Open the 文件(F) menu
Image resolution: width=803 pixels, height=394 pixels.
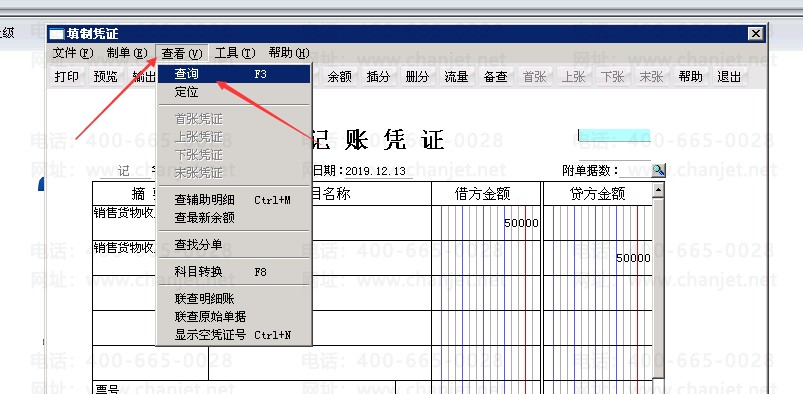73,53
